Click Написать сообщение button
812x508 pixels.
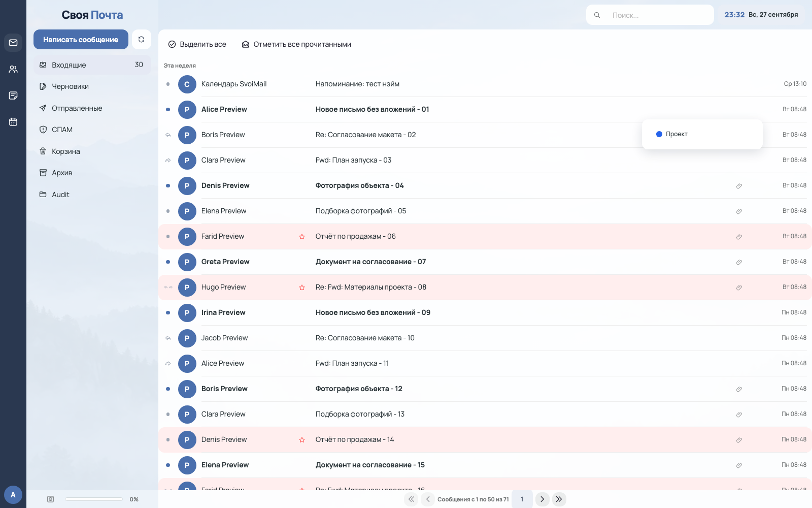81,40
